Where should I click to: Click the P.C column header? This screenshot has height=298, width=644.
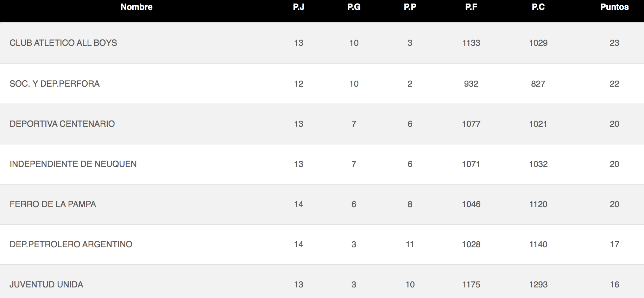(538, 7)
